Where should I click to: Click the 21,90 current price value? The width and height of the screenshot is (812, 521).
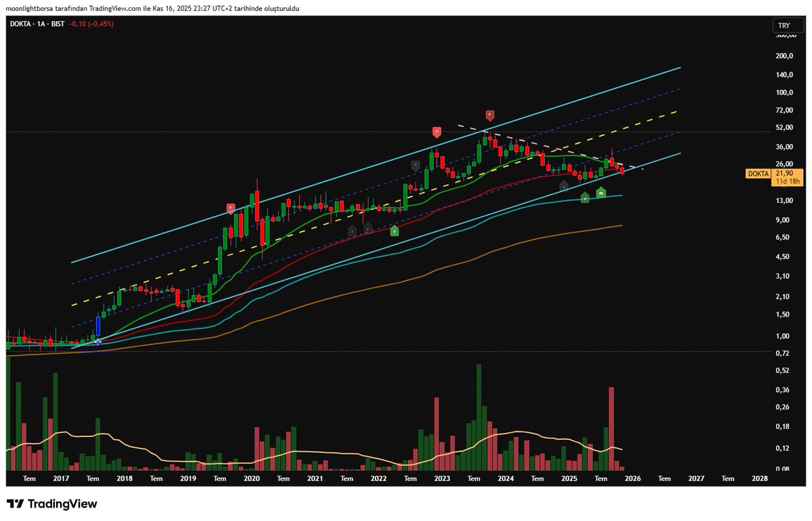pos(785,174)
